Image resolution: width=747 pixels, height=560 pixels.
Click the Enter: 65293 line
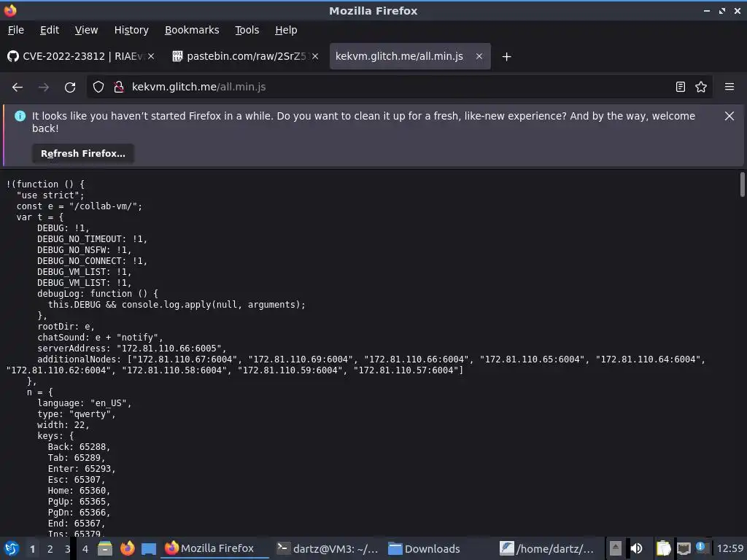[x=82, y=469]
